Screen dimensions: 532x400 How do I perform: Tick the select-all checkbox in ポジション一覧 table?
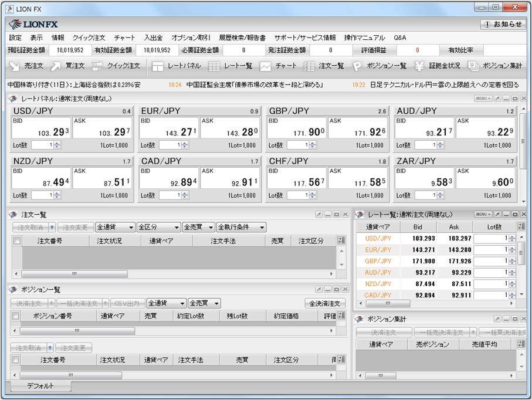click(x=15, y=316)
